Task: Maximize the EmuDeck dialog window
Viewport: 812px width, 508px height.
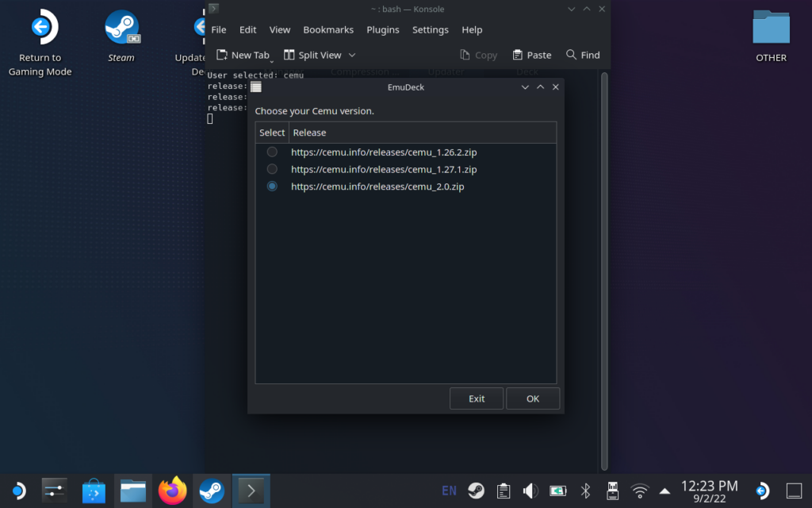Action: [x=540, y=87]
